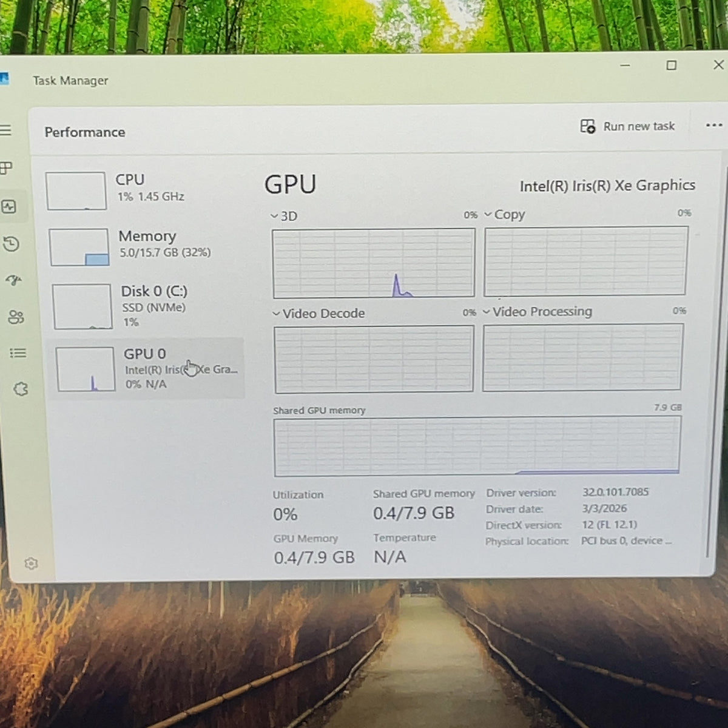Open the App history icon
This screenshot has height=728, width=728.
pyautogui.click(x=12, y=244)
